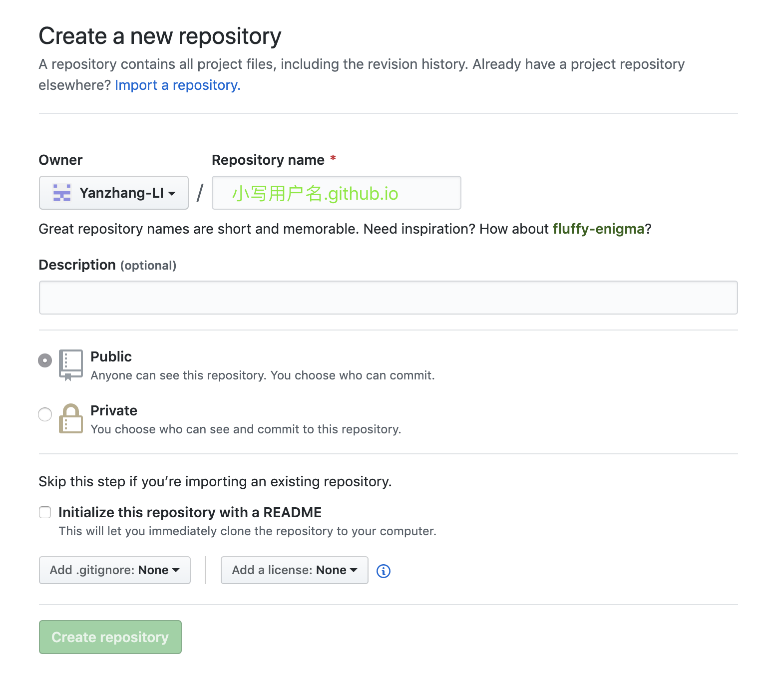Click into the Description text field
Image resolution: width=784 pixels, height=682 pixels.
coord(388,298)
